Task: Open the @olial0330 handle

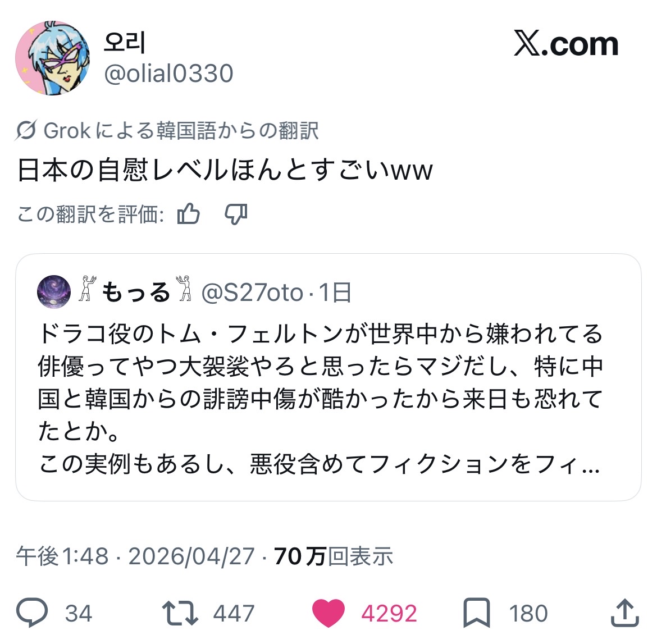Action: [x=168, y=74]
